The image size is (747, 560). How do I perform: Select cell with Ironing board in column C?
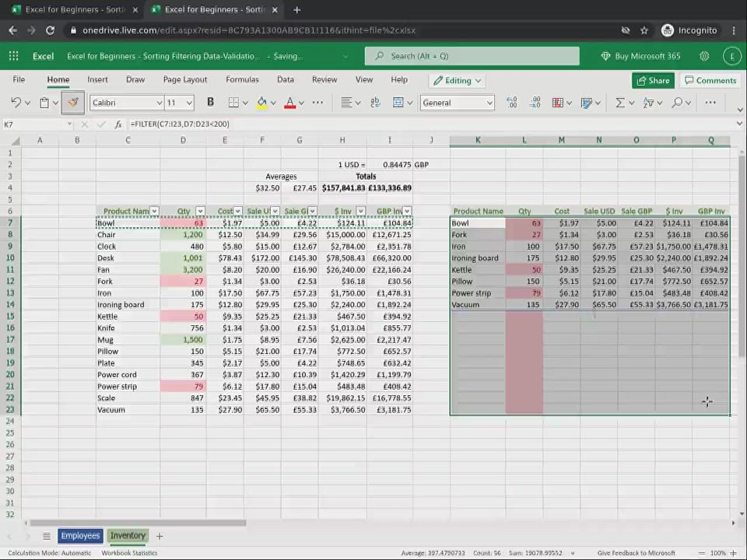(x=128, y=305)
